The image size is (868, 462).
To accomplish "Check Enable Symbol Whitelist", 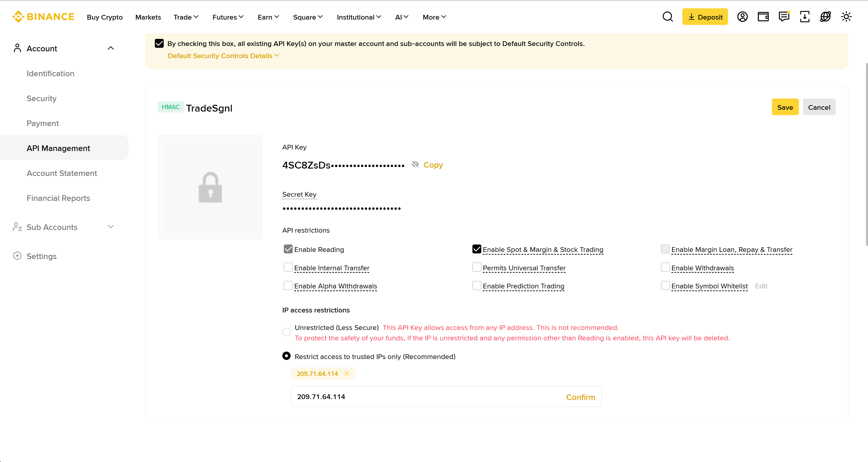I will (665, 285).
